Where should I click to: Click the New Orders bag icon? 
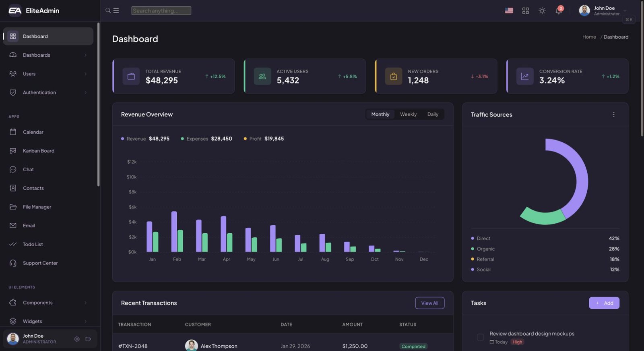pos(394,76)
